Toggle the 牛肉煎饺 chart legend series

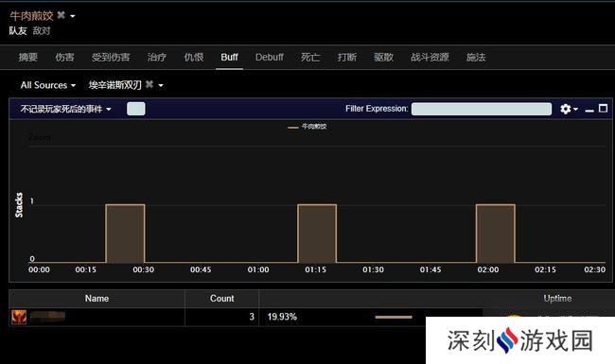coord(307,127)
